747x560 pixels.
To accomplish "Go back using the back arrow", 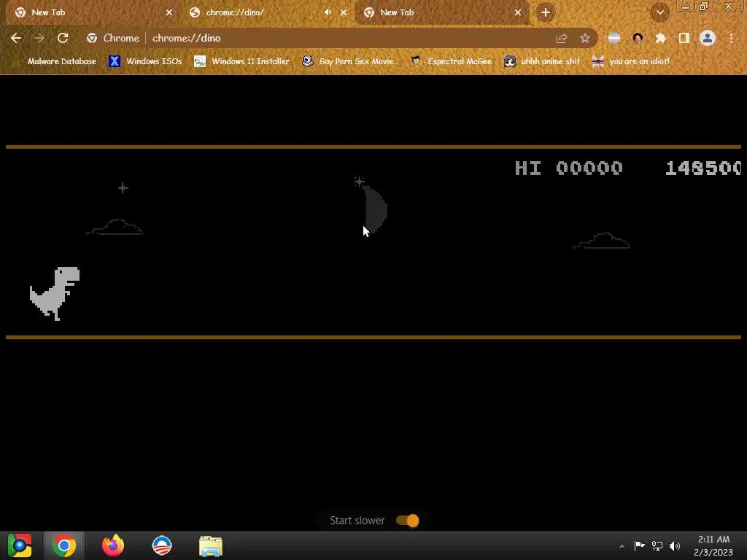I will click(x=16, y=38).
